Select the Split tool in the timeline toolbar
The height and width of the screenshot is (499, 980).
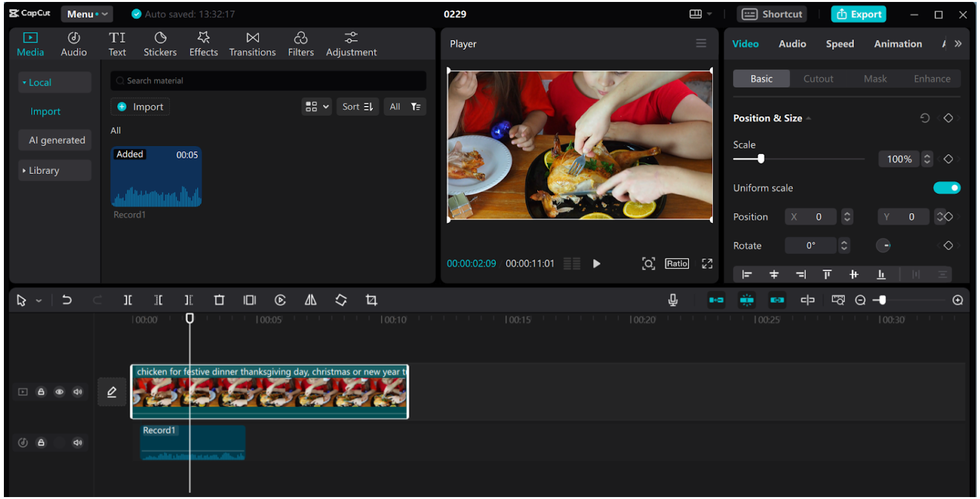click(128, 300)
